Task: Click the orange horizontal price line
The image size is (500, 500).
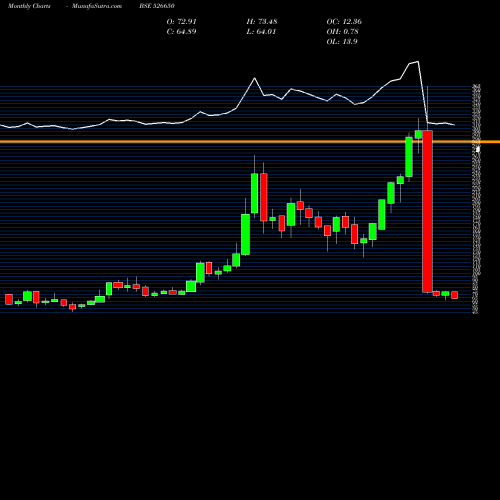Action: tap(250, 142)
